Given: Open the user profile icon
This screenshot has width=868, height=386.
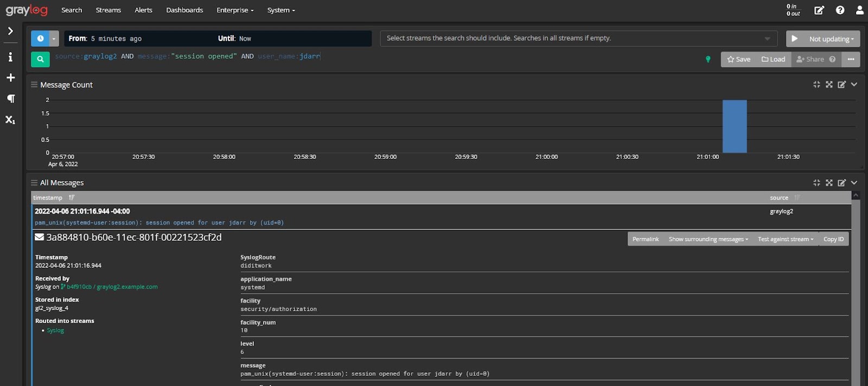Looking at the screenshot, I should [x=859, y=10].
